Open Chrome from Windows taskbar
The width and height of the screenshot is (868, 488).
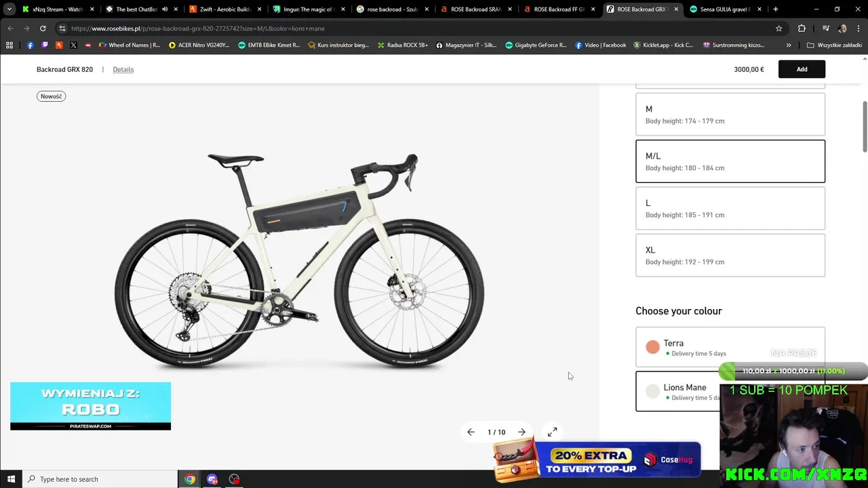[x=190, y=479]
